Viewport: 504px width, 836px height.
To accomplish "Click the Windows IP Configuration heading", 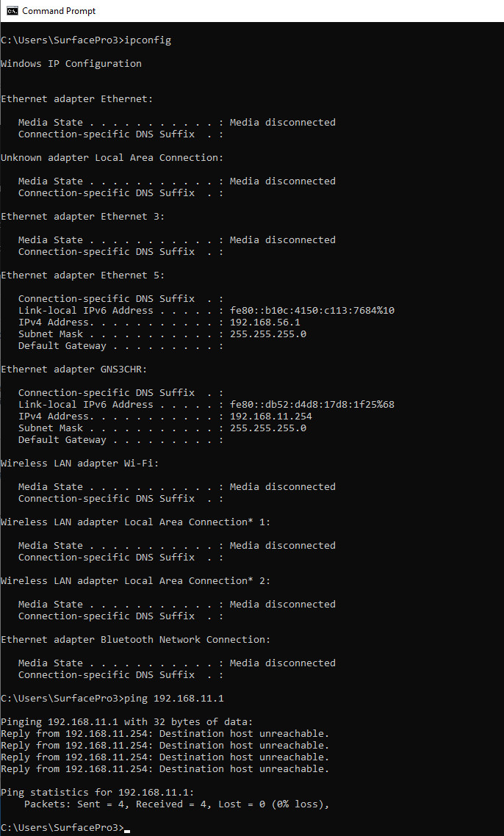I will 71,63.
